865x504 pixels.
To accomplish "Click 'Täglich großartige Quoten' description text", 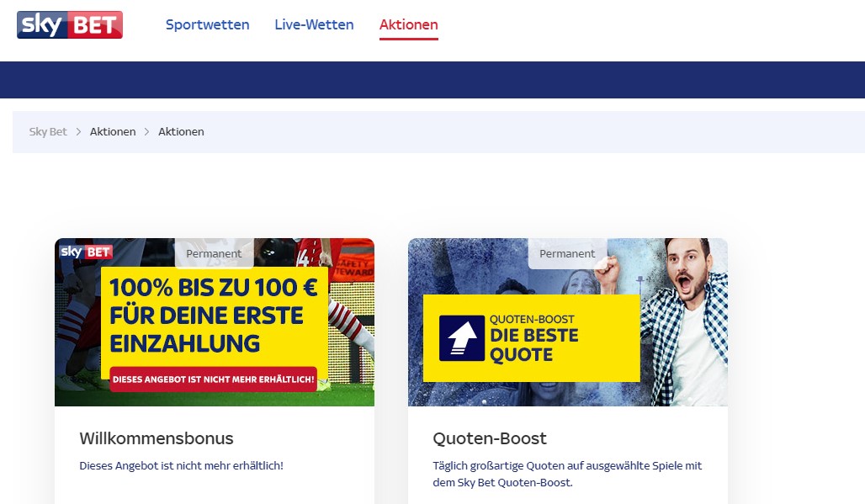I will (x=567, y=474).
